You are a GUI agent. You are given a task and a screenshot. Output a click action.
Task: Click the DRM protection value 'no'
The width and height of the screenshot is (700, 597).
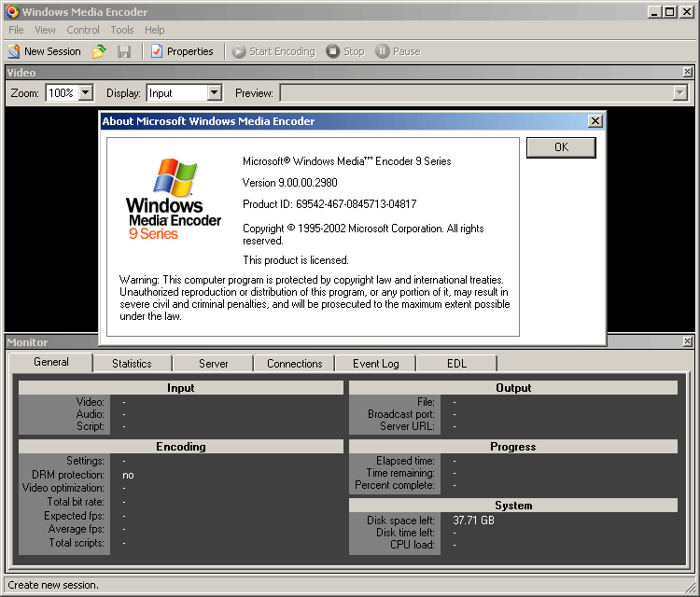click(128, 475)
